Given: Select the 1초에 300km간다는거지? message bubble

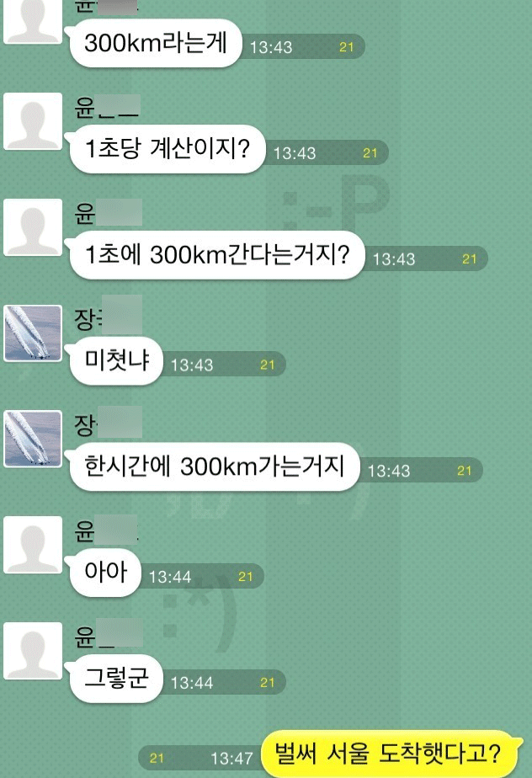Looking at the screenshot, I should pos(217,255).
